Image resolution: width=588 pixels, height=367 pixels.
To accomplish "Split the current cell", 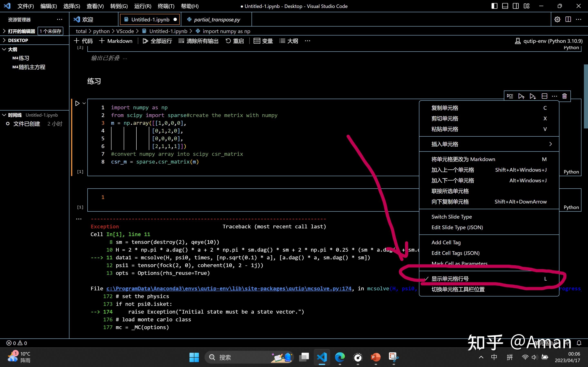I will [x=544, y=96].
